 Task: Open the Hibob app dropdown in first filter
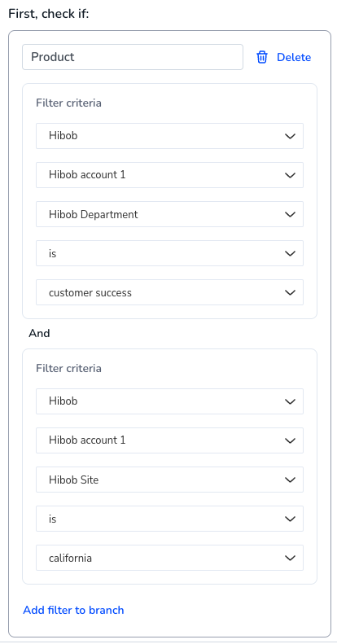(x=169, y=136)
